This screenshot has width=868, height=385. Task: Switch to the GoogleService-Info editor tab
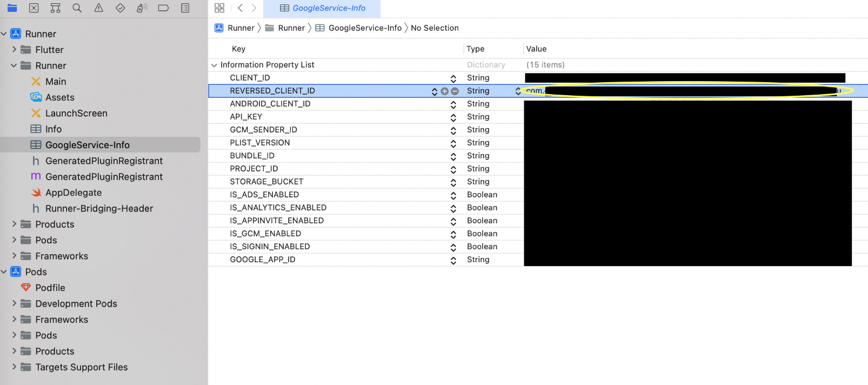(322, 8)
